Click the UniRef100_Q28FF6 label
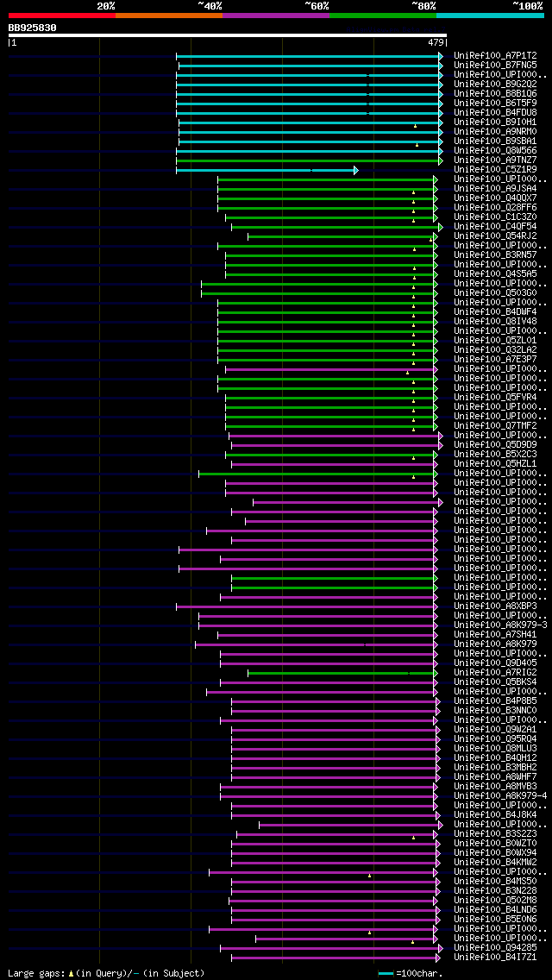 point(495,208)
